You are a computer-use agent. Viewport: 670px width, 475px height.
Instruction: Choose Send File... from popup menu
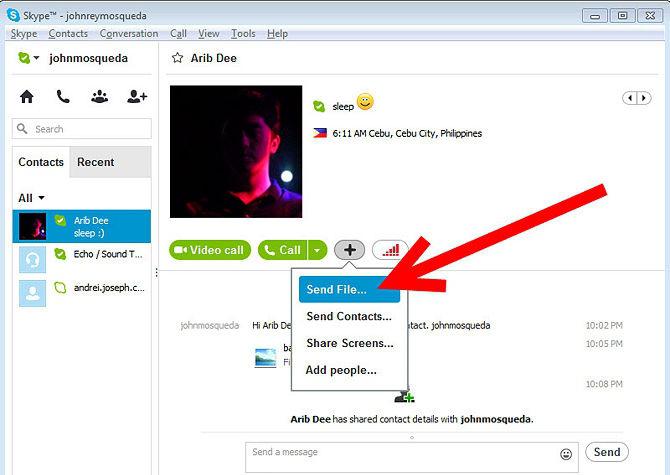(349, 289)
